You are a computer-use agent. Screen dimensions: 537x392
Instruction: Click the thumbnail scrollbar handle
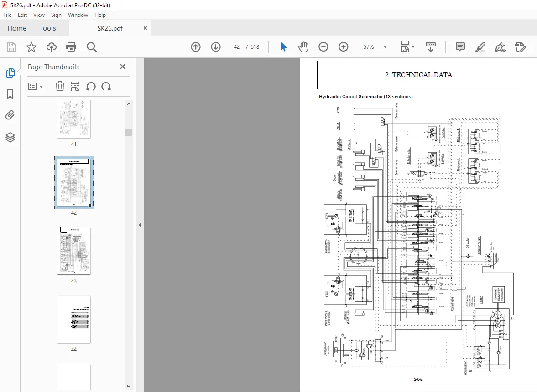[129, 132]
